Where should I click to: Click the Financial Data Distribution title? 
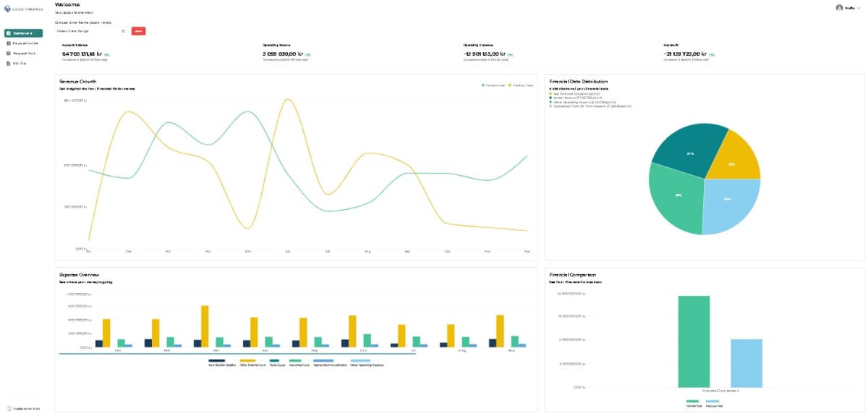[578, 82]
